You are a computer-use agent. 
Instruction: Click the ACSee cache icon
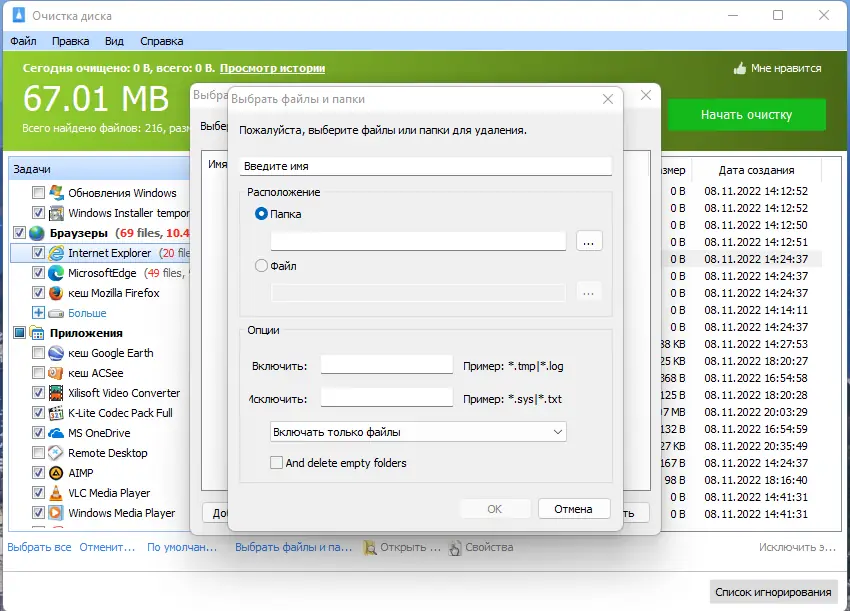pyautogui.click(x=56, y=373)
